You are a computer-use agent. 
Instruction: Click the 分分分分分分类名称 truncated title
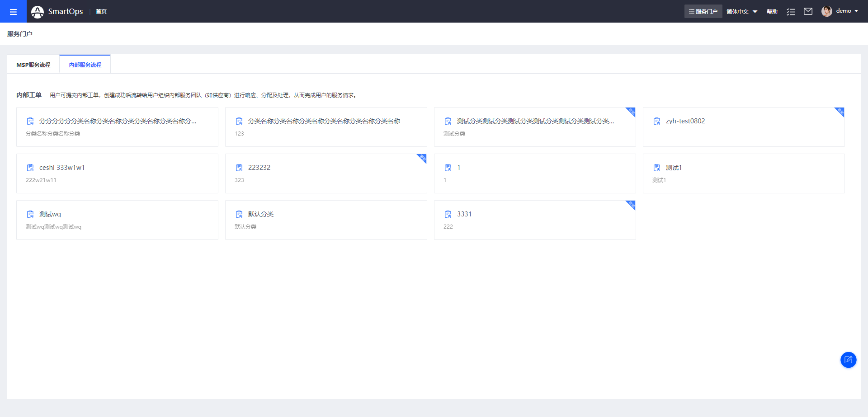[118, 121]
